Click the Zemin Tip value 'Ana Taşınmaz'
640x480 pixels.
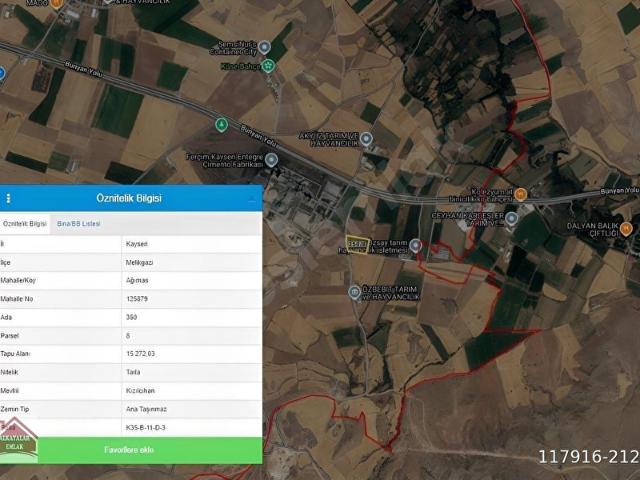click(146, 409)
